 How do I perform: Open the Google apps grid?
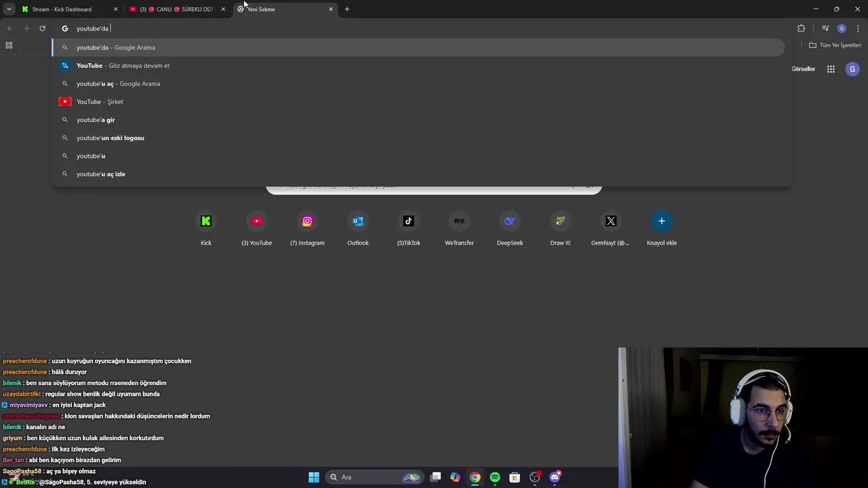point(831,69)
